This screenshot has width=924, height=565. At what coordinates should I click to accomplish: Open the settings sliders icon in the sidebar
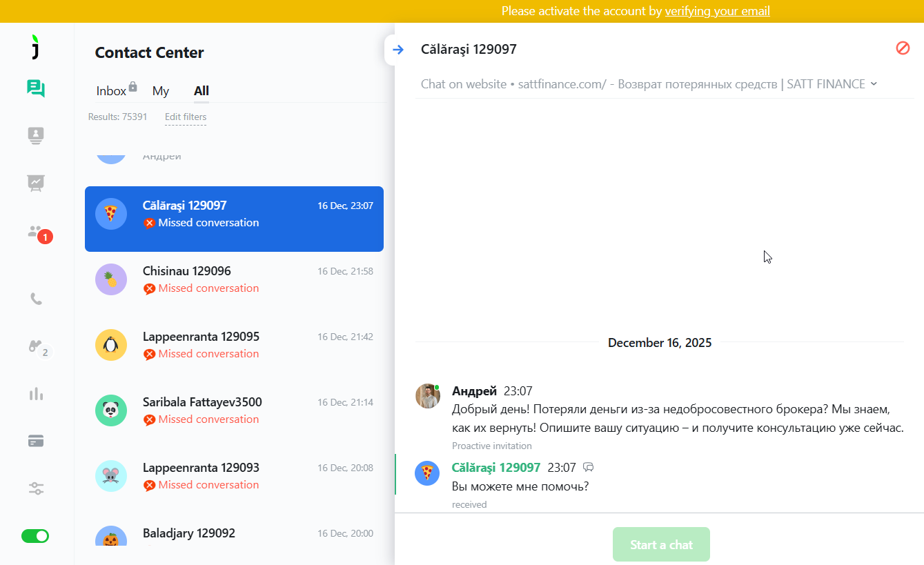pos(36,488)
